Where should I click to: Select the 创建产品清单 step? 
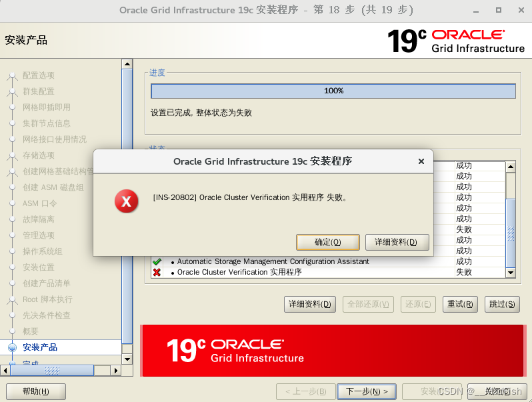point(47,283)
